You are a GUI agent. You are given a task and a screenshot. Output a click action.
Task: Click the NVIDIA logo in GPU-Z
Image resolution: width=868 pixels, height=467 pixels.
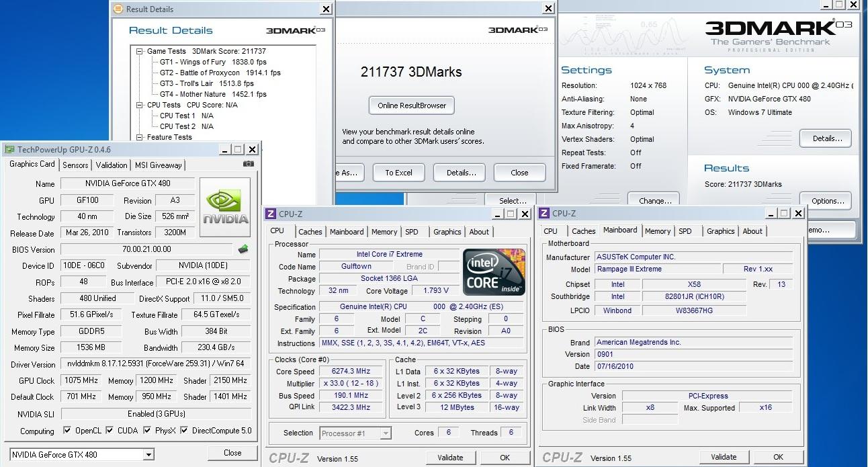click(226, 207)
